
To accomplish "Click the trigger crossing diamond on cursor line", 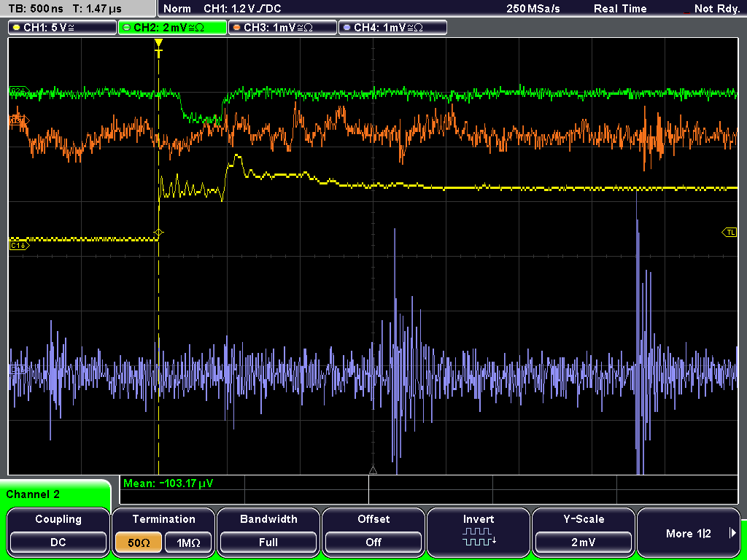I will pyautogui.click(x=158, y=233).
